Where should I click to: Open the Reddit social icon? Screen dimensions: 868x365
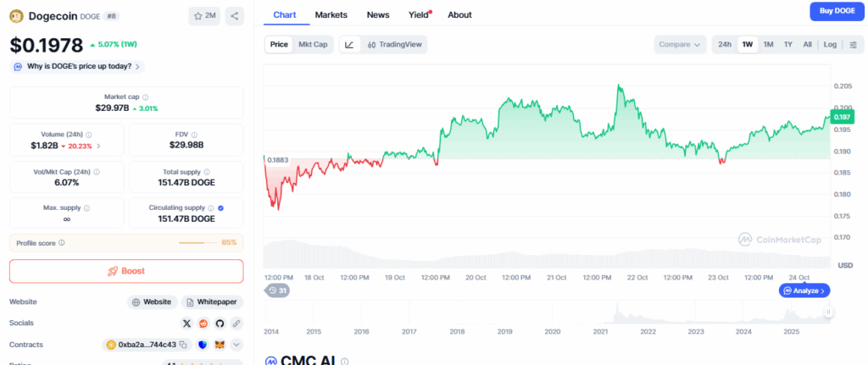click(x=203, y=323)
